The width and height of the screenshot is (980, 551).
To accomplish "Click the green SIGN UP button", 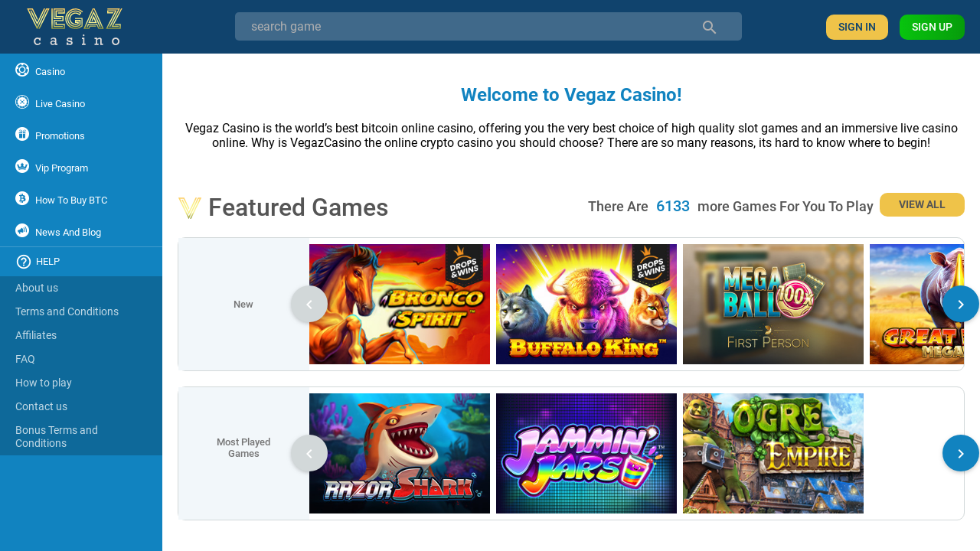I will coord(932,27).
